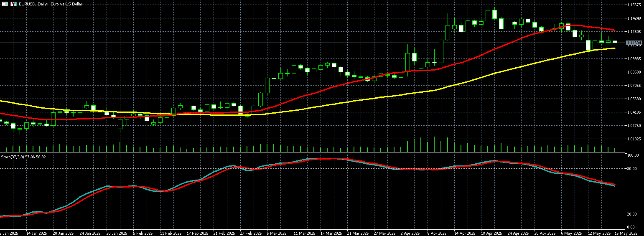Click the current price tag 1.11604

(634, 43)
